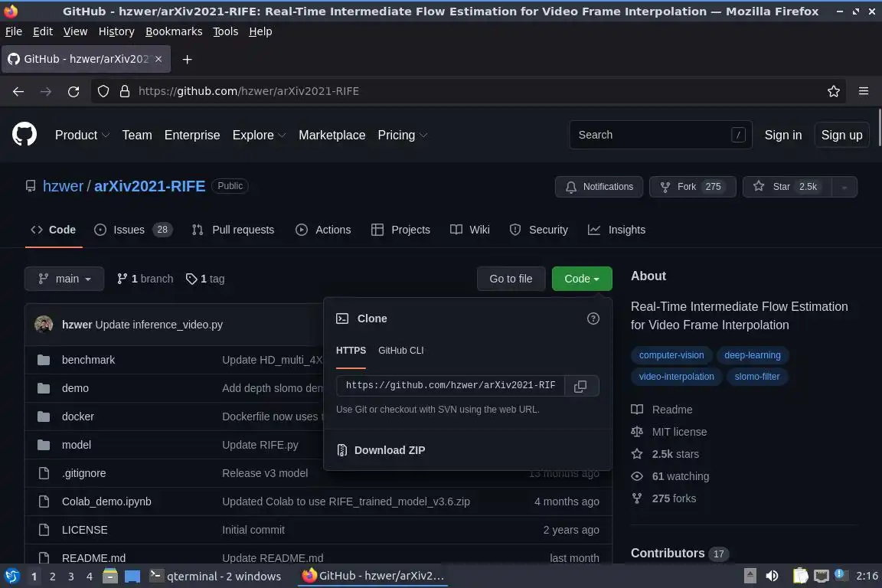Viewport: 882px width, 588px height.
Task: Click the computer-vision topic tag
Action: (x=671, y=355)
